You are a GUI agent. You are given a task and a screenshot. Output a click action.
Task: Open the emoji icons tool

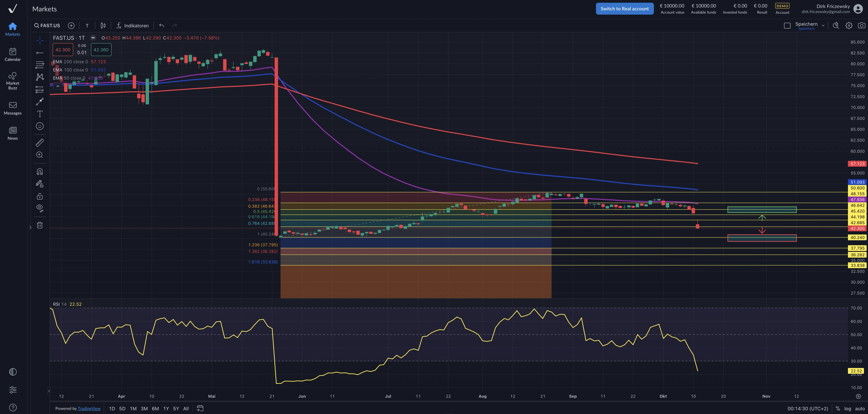39,126
